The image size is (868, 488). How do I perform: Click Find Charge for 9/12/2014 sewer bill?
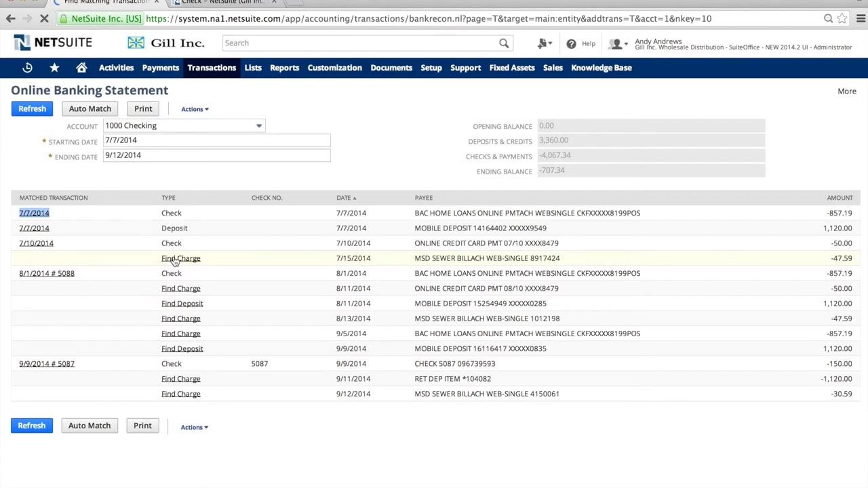(181, 394)
